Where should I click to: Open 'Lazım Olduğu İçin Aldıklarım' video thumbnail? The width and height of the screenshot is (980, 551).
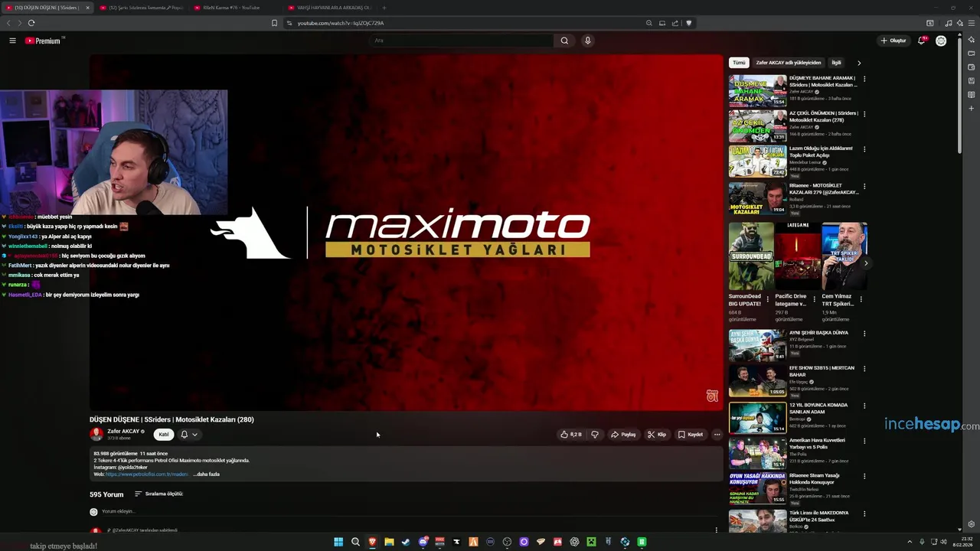[x=757, y=161]
